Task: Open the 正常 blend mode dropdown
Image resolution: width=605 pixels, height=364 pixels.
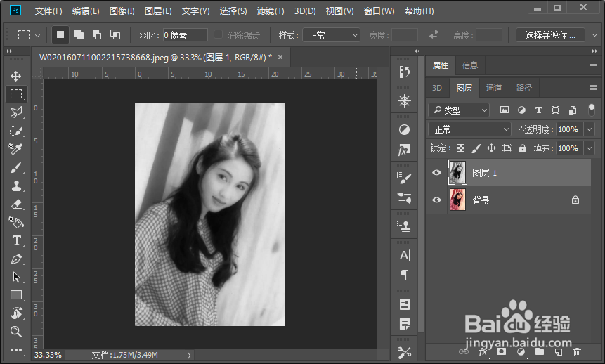Action: click(469, 129)
